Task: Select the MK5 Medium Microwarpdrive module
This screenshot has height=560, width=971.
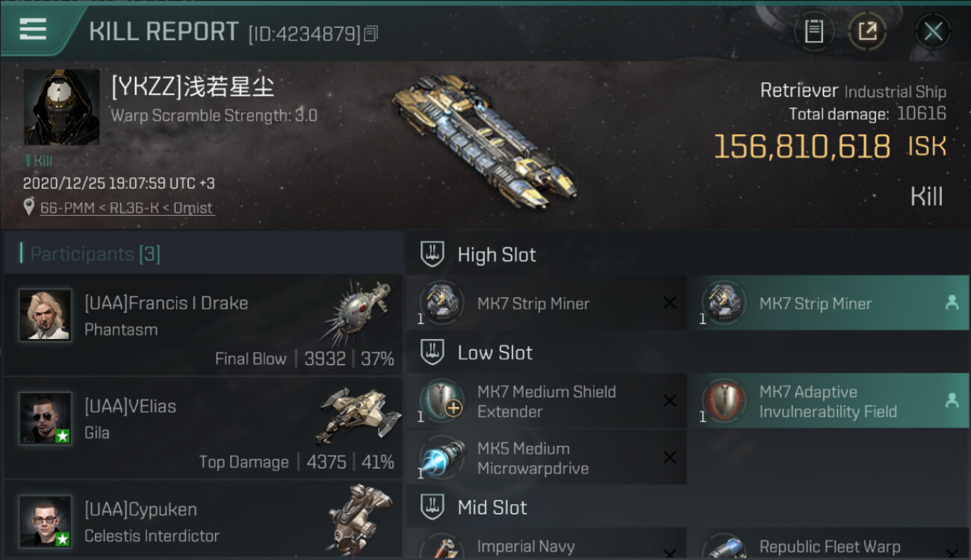Action: point(547,458)
